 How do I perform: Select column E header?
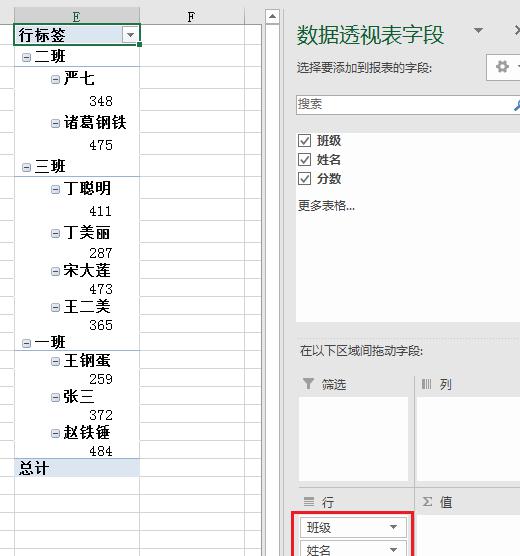click(x=77, y=17)
